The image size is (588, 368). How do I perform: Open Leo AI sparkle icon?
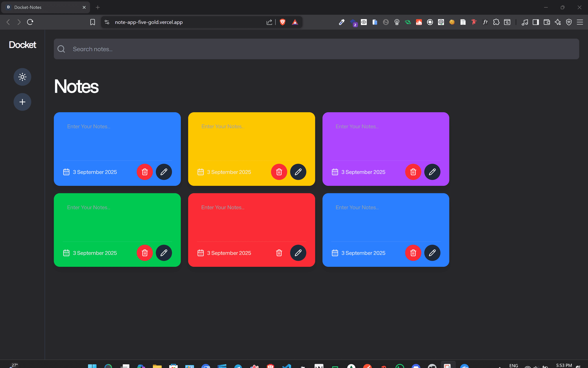558,22
